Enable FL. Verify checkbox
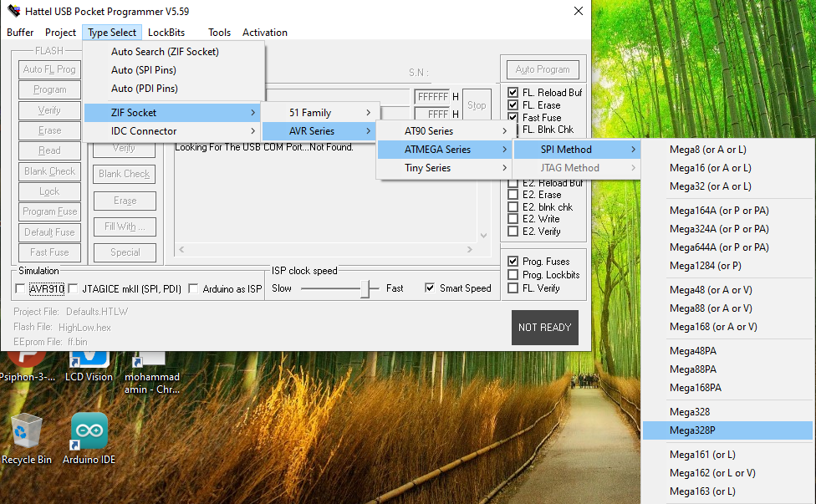The width and height of the screenshot is (816, 504). [x=513, y=288]
